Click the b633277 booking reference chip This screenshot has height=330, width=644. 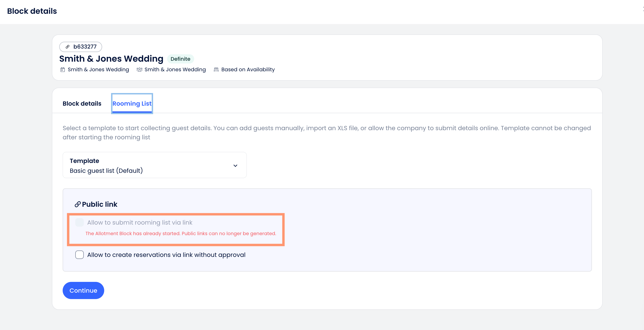coord(80,47)
